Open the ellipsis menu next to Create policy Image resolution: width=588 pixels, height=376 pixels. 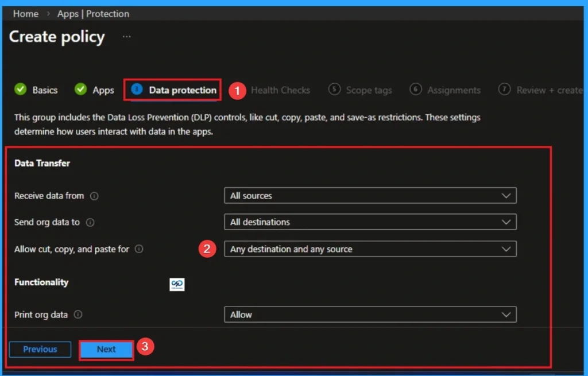126,36
